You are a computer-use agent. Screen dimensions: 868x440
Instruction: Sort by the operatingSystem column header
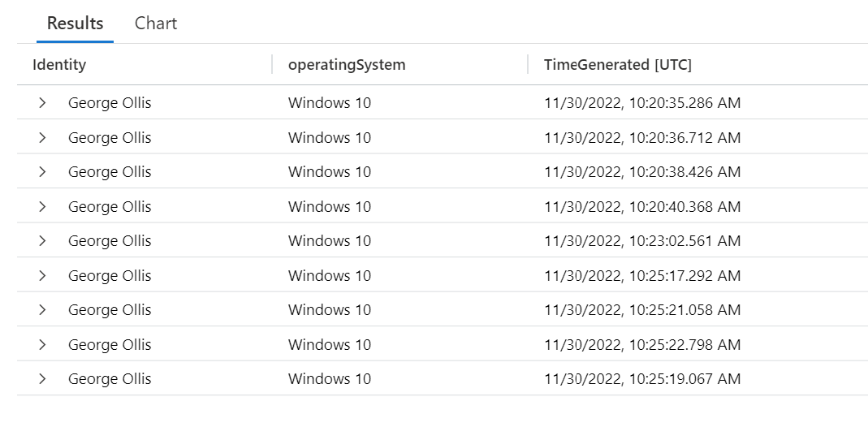point(347,65)
